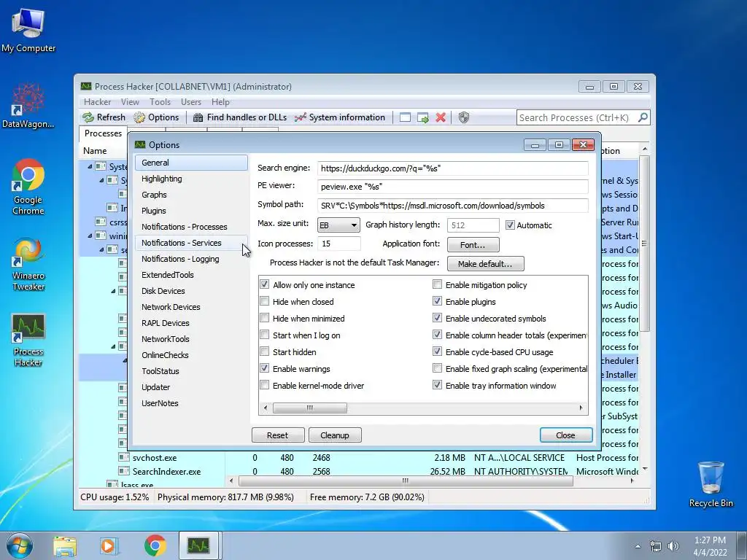The width and height of the screenshot is (747, 560).
Task: Open the Hacker menu
Action: pyautogui.click(x=97, y=102)
